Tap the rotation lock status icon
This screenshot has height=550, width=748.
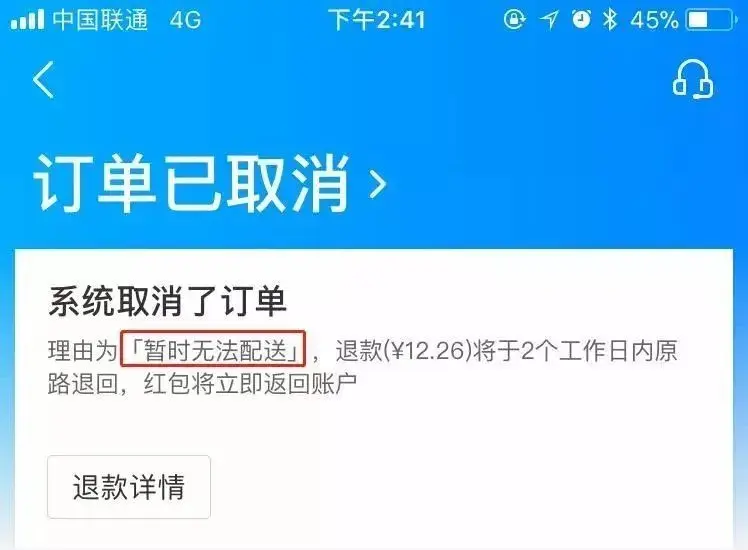click(x=514, y=20)
